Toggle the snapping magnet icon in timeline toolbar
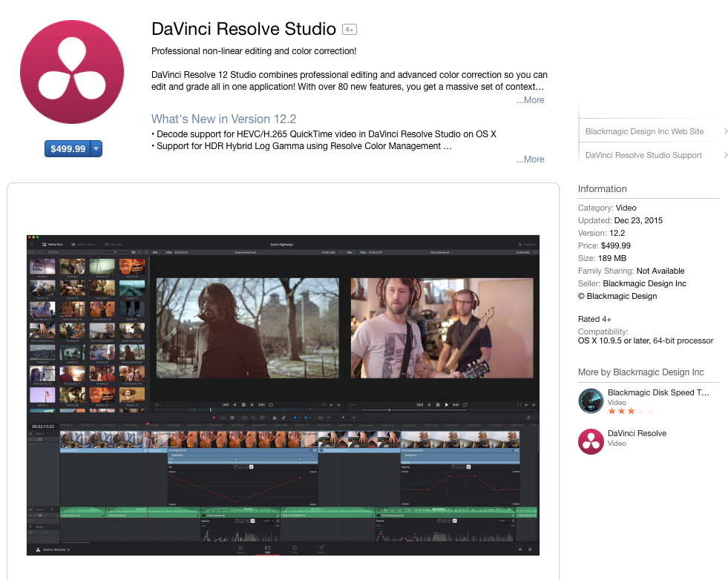The image size is (728, 580). 274,418
